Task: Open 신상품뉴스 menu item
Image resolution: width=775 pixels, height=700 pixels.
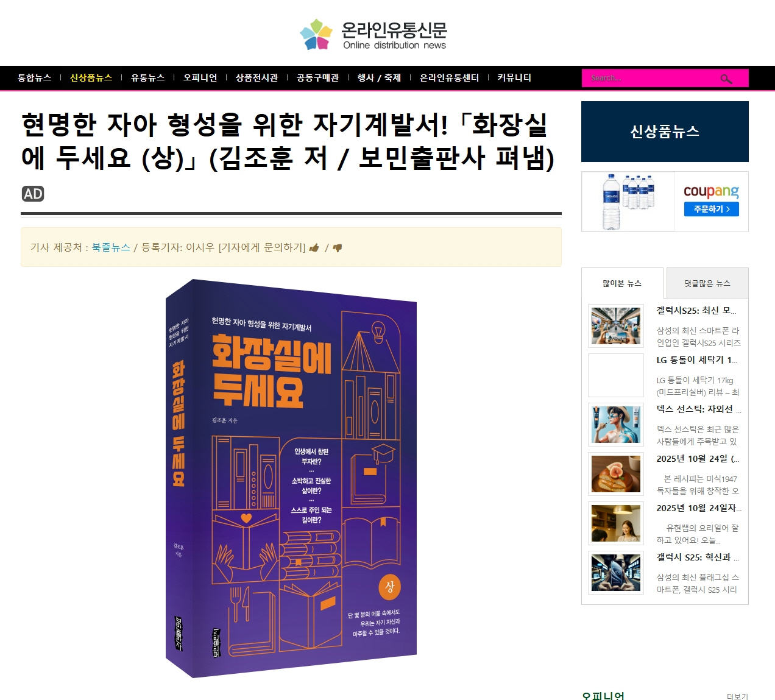Action: (x=91, y=77)
